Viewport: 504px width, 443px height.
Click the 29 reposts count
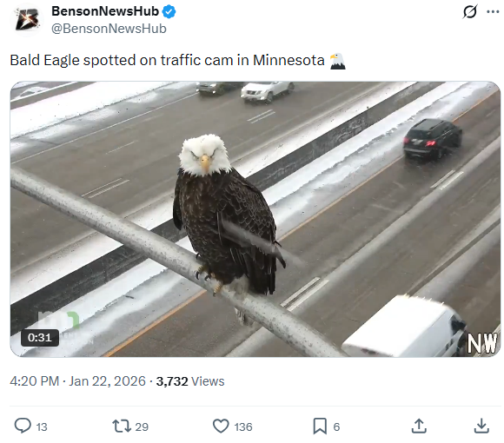[142, 427]
